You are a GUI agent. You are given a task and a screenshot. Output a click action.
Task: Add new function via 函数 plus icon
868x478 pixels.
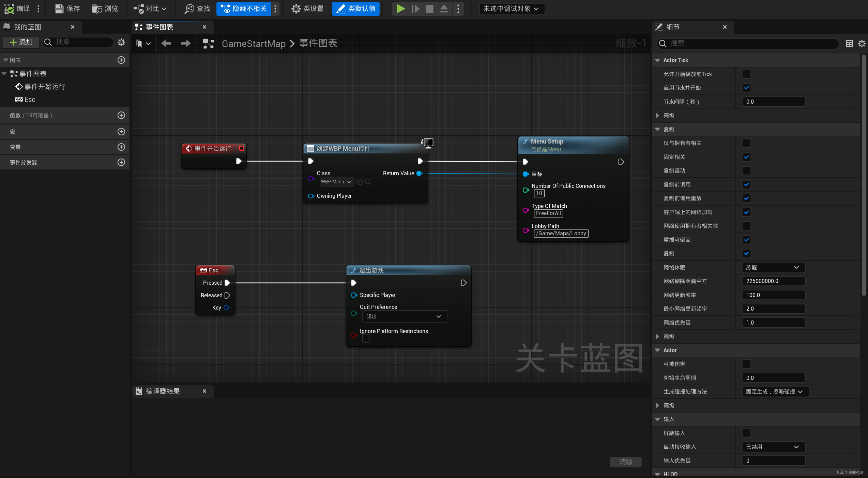click(x=121, y=115)
